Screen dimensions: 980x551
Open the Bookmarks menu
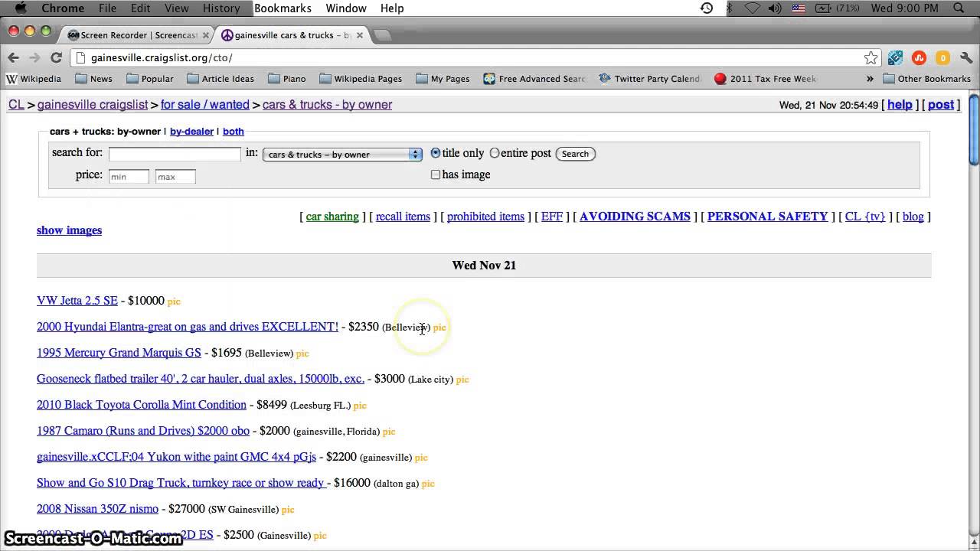click(x=283, y=8)
